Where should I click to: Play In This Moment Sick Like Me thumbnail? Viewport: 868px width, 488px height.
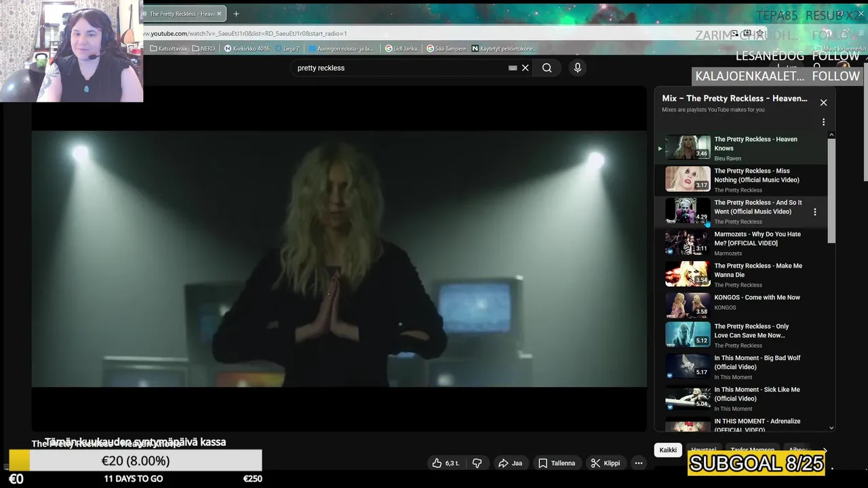click(x=688, y=399)
